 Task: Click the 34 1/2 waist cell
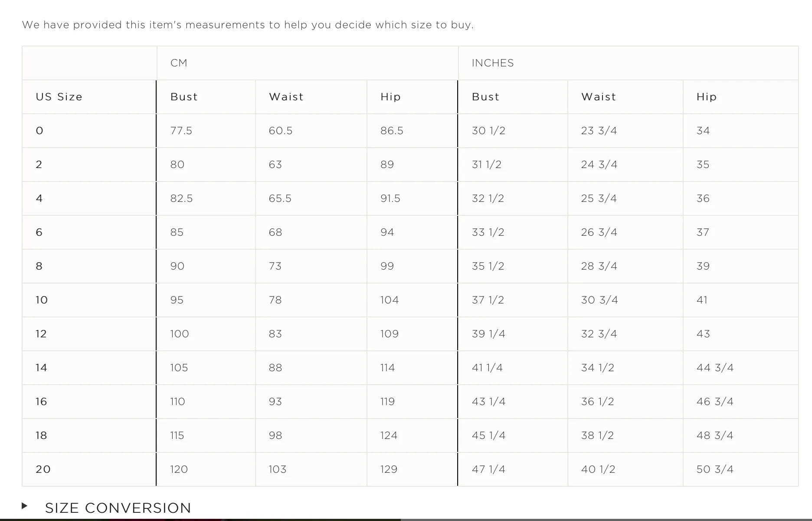click(598, 368)
